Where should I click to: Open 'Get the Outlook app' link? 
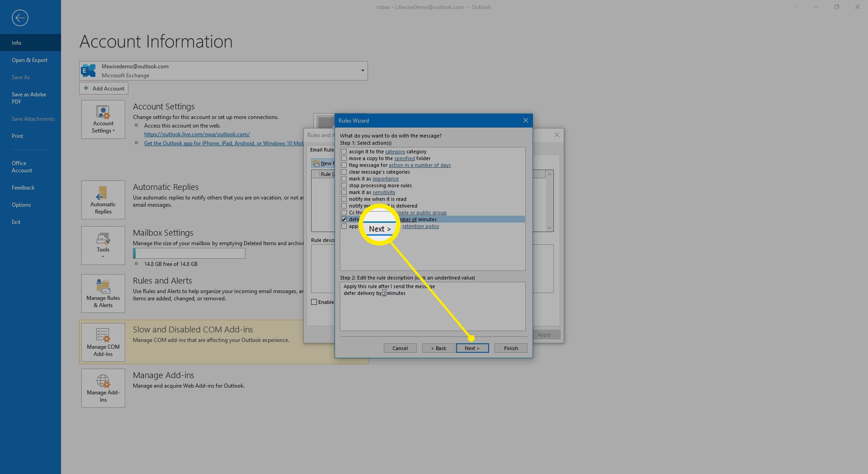point(224,143)
